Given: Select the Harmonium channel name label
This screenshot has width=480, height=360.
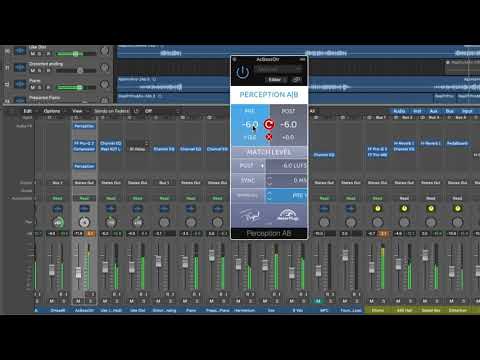Looking at the screenshot, I should pyautogui.click(x=244, y=310).
